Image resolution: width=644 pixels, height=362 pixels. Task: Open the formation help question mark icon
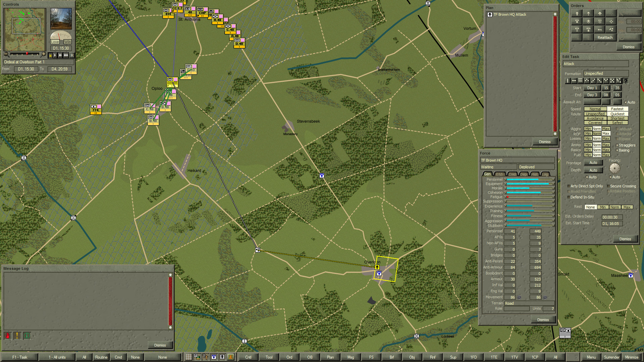[626, 80]
